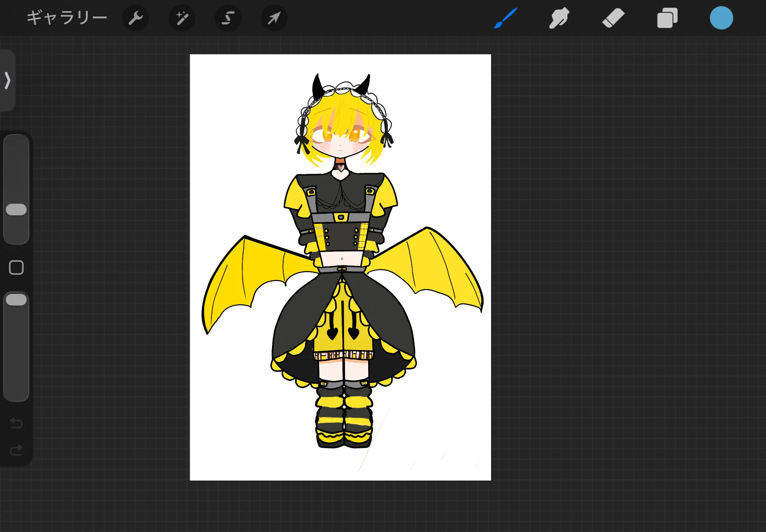Undo the last stroke with undo arrow
This screenshot has height=532, width=766.
[16, 423]
